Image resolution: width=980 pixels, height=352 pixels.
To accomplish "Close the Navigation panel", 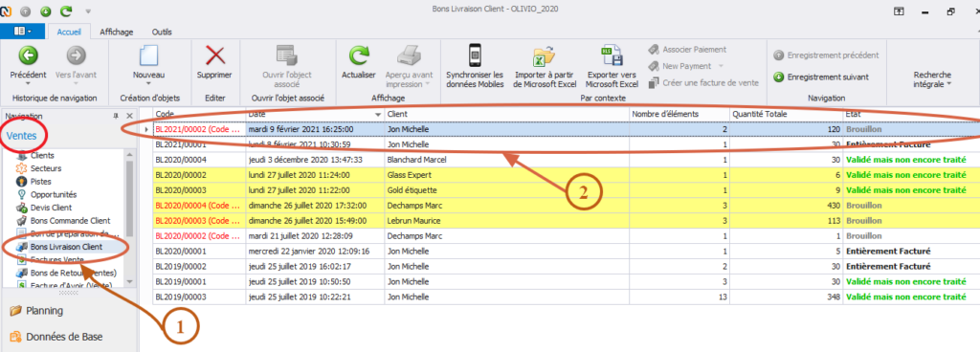I will pyautogui.click(x=129, y=116).
